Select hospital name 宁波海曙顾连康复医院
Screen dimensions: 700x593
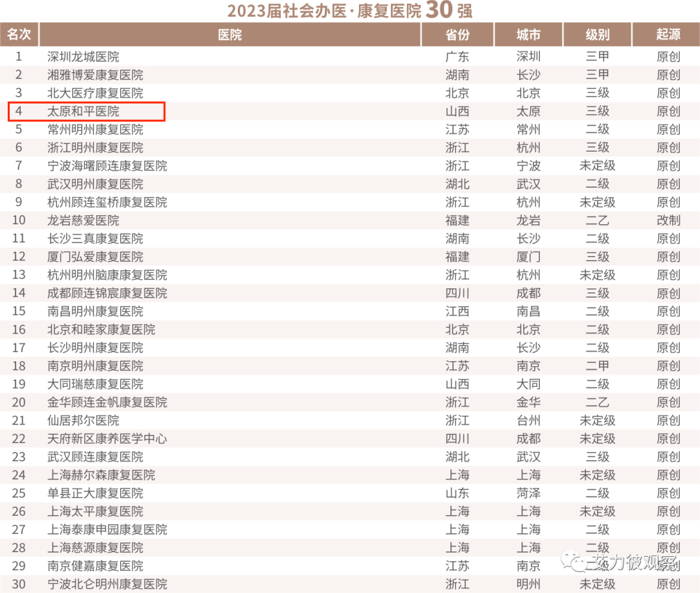107,166
